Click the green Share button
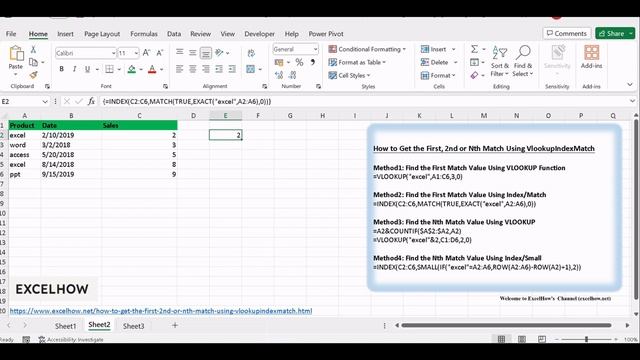 [x=615, y=33]
